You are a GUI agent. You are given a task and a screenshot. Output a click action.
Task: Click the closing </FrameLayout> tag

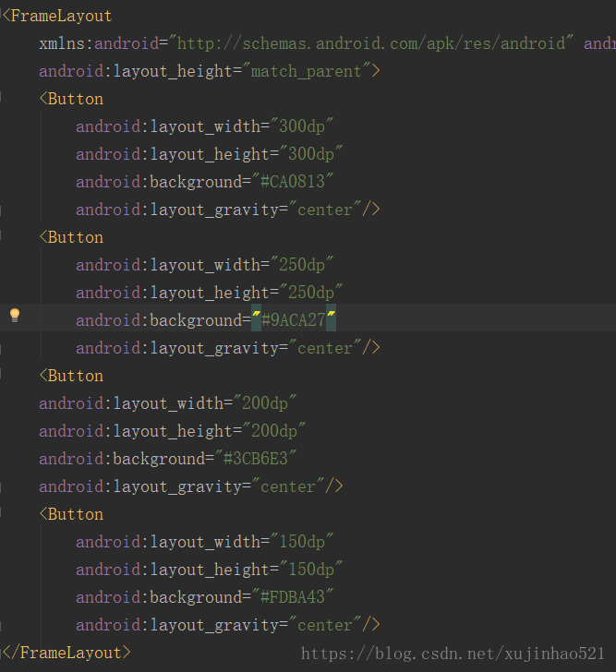66,653
